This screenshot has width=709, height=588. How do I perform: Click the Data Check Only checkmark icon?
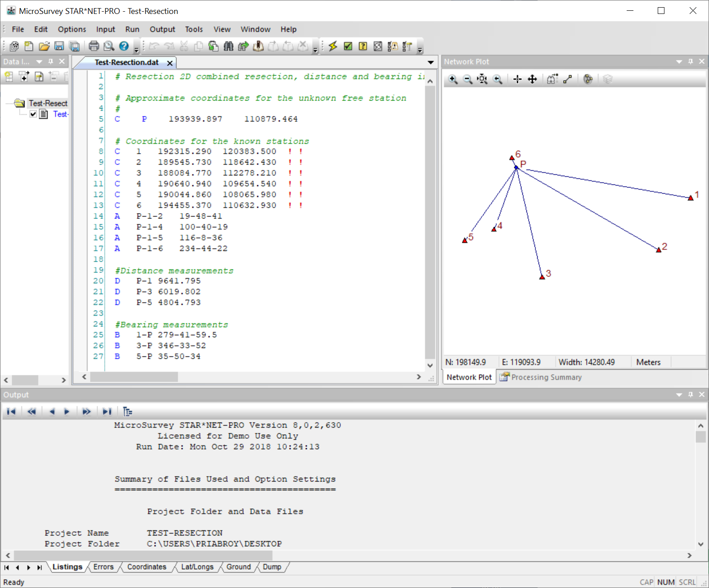[x=348, y=46]
